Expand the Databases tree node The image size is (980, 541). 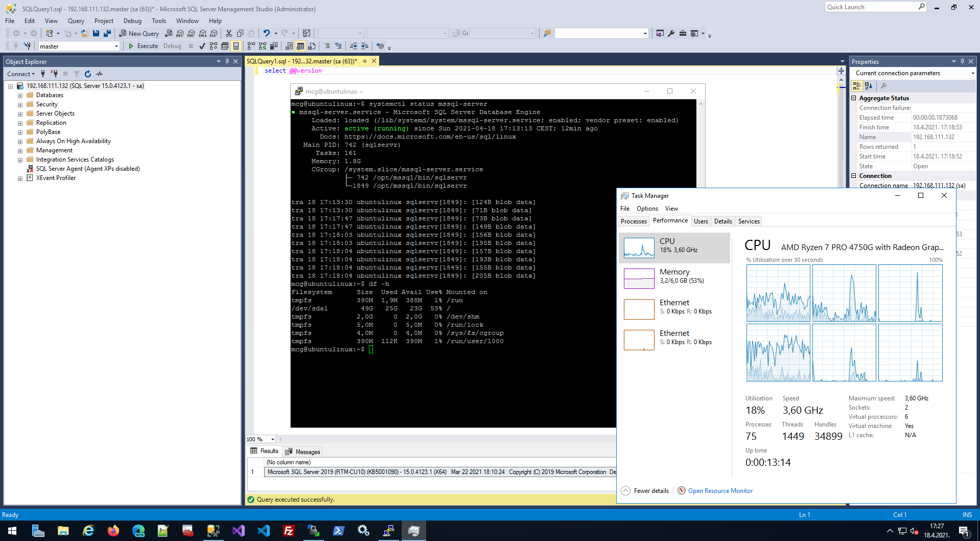pyautogui.click(x=20, y=96)
